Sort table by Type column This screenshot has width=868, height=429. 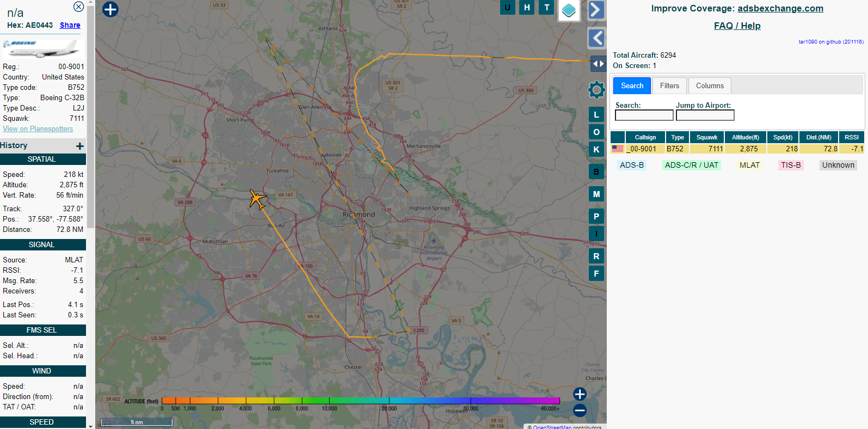(678, 137)
